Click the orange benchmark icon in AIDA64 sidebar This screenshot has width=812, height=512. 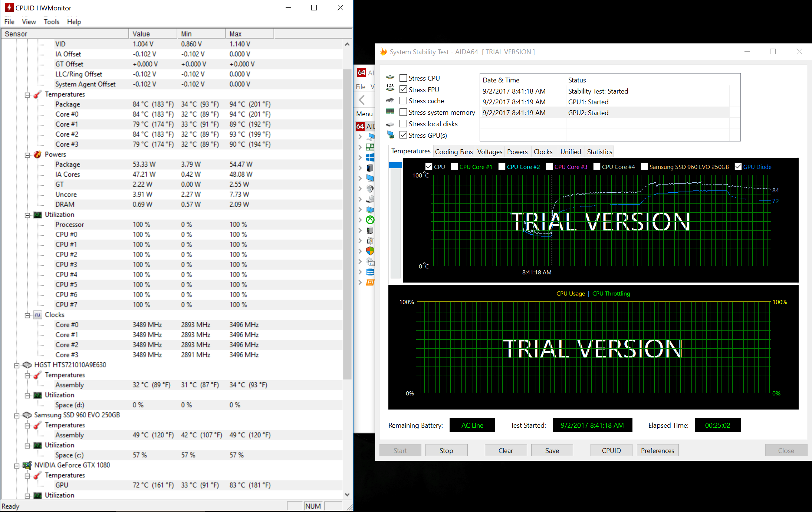click(370, 283)
